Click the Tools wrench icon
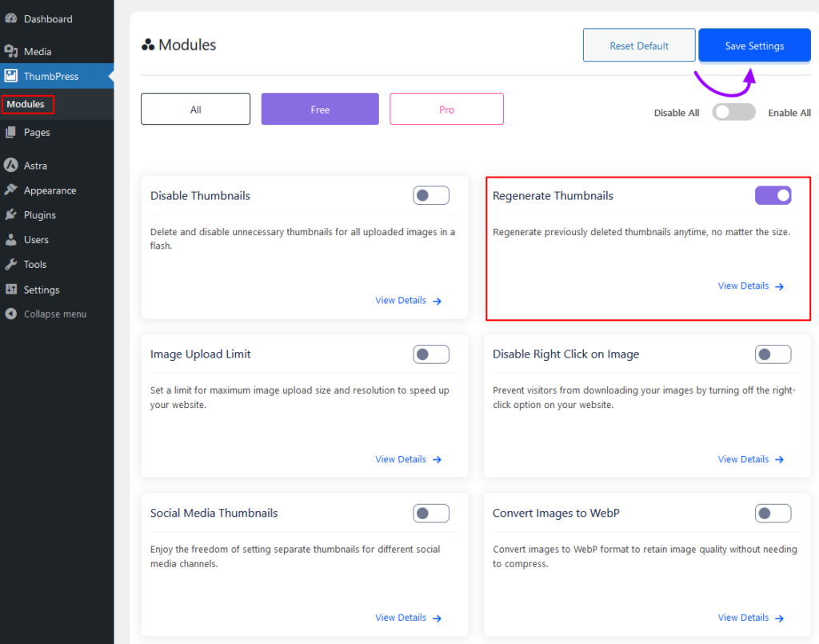 [11, 264]
